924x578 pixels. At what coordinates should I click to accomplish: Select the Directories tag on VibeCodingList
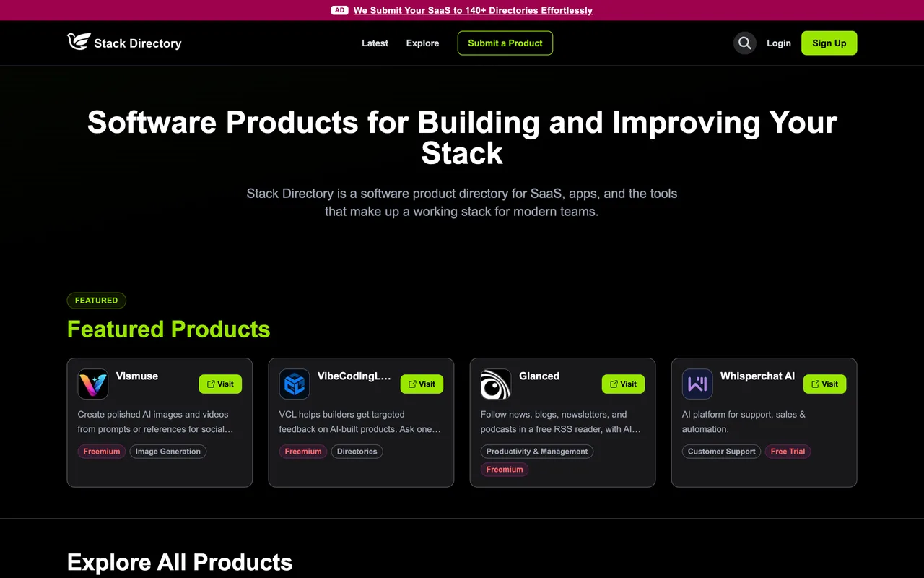point(357,452)
